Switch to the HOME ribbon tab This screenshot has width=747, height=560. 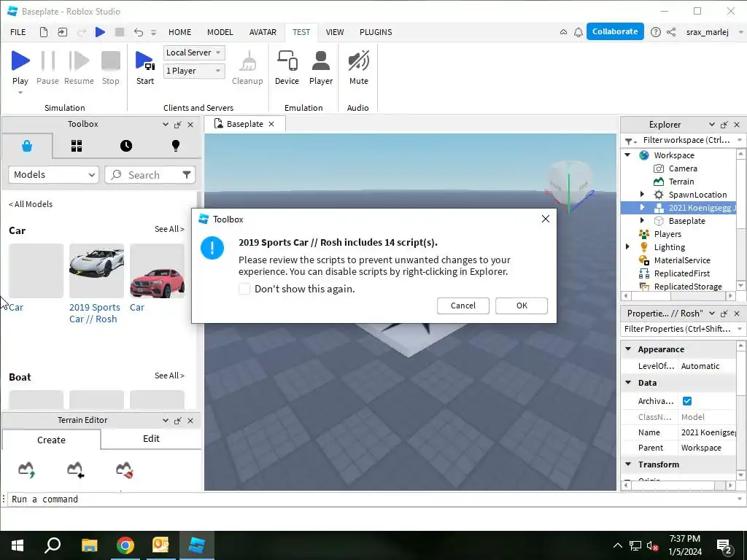(179, 32)
